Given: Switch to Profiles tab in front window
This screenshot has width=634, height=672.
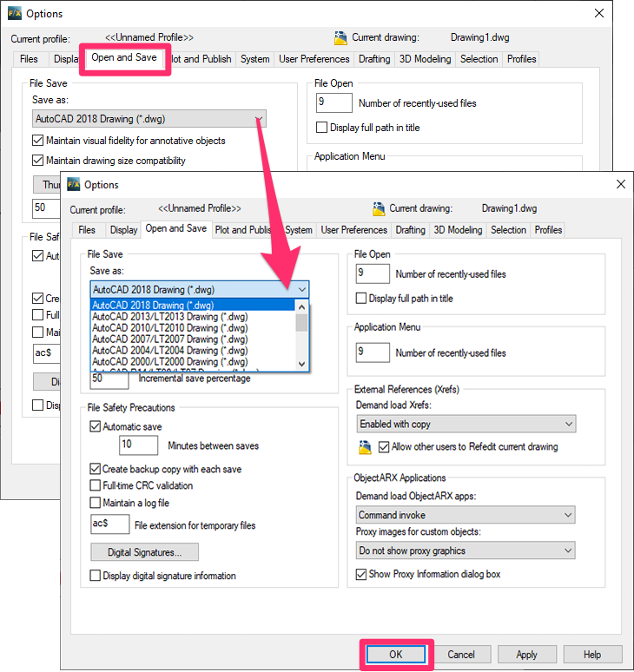Looking at the screenshot, I should (548, 230).
